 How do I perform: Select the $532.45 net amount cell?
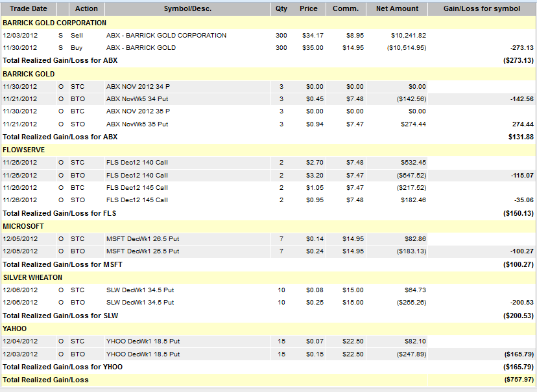413,163
